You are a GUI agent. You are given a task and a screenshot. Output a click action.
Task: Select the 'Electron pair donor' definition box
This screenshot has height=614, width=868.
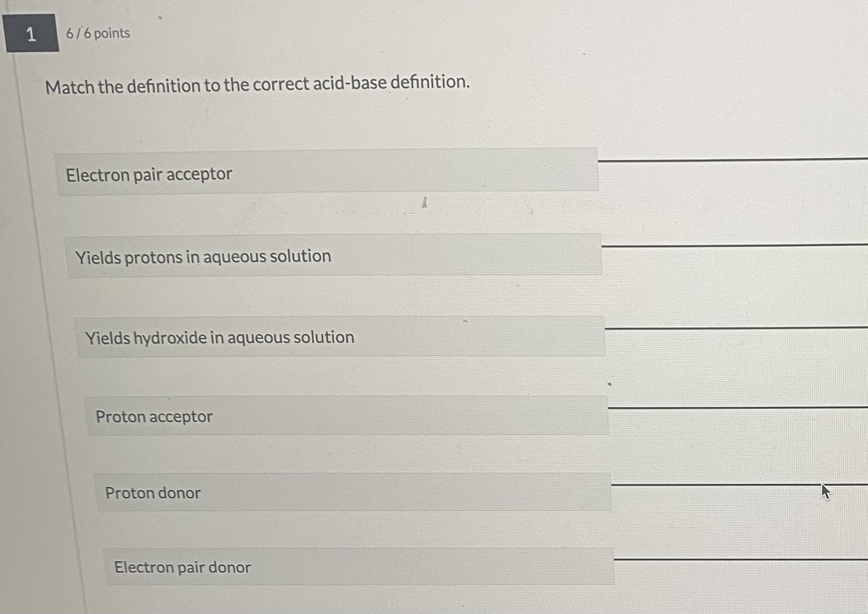359,567
